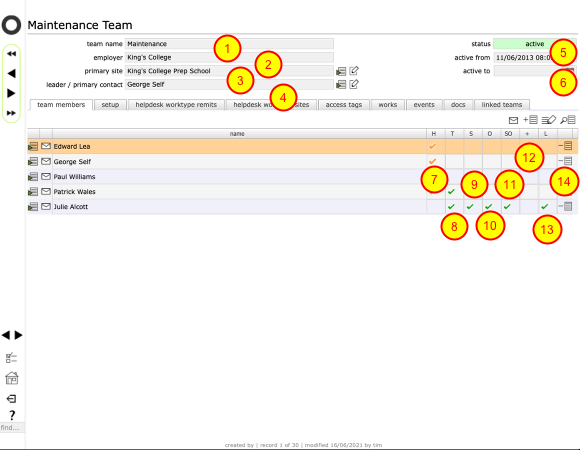Edit the member list using the pencil list icon
The image size is (580, 450).
pyautogui.click(x=549, y=119)
